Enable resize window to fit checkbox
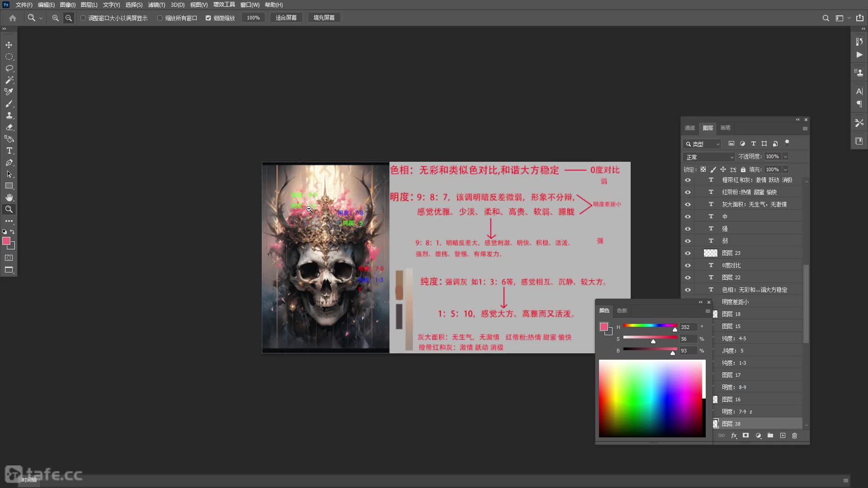This screenshot has height=488, width=868. tap(83, 18)
